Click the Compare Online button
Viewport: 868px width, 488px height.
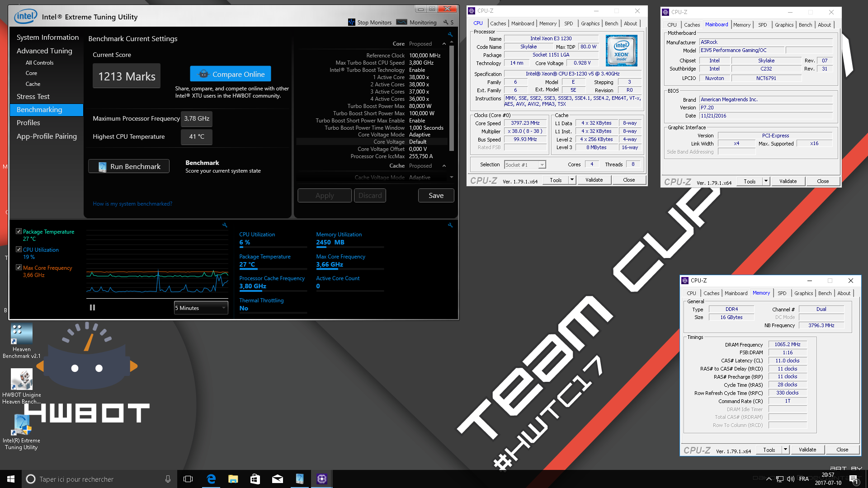pyautogui.click(x=231, y=74)
